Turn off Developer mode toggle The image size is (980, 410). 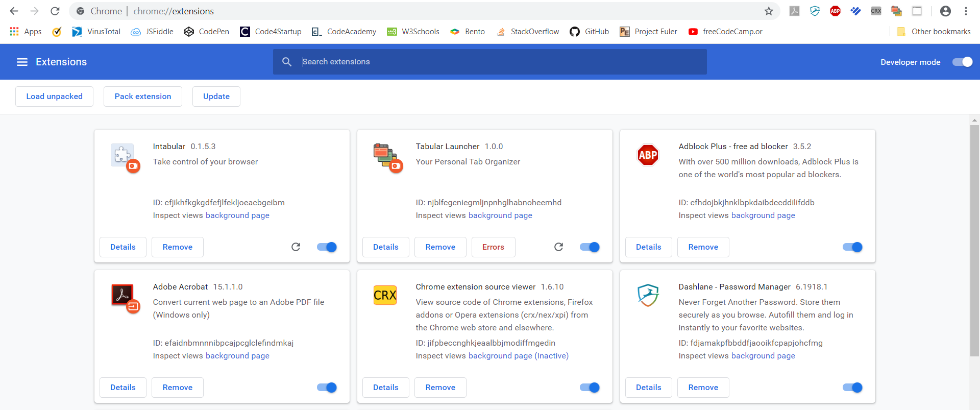coord(962,62)
